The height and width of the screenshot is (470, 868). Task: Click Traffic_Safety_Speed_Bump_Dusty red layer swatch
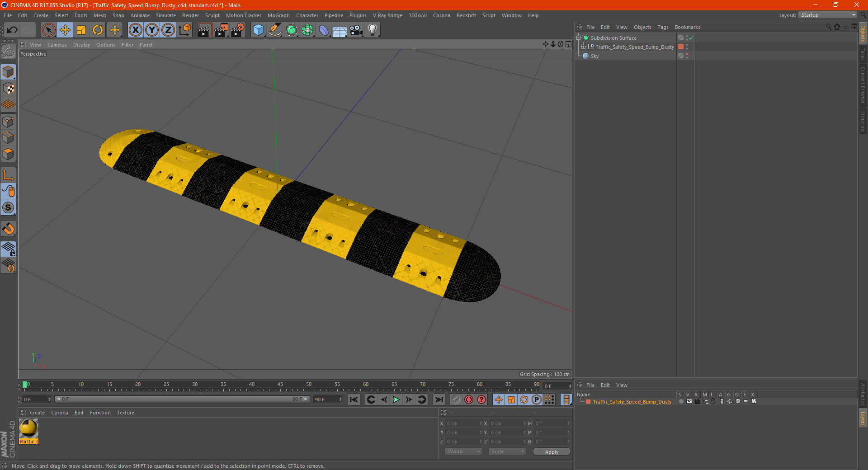681,47
